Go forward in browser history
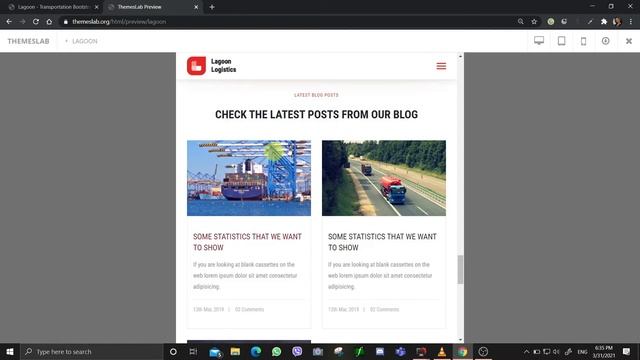 coord(22,22)
